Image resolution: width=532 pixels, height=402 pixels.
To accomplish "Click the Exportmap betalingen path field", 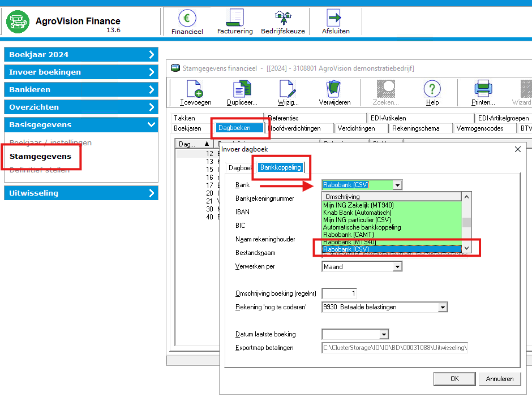I will coord(394,348).
